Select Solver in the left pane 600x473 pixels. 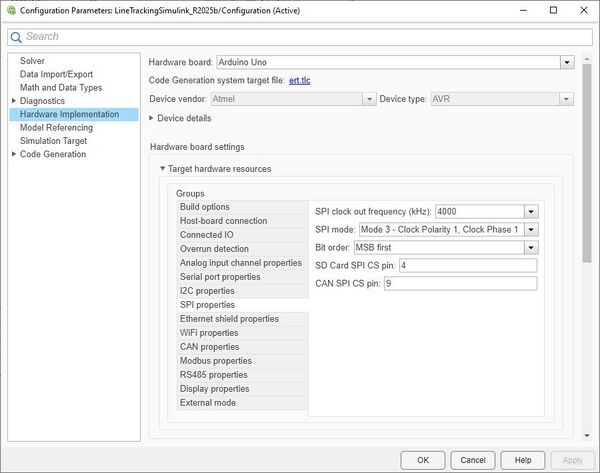(x=33, y=61)
